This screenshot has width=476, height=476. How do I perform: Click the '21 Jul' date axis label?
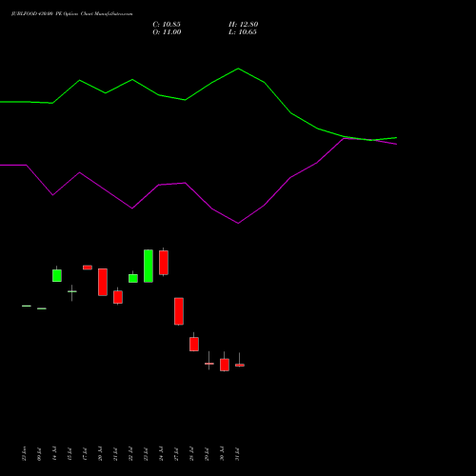tap(115, 454)
